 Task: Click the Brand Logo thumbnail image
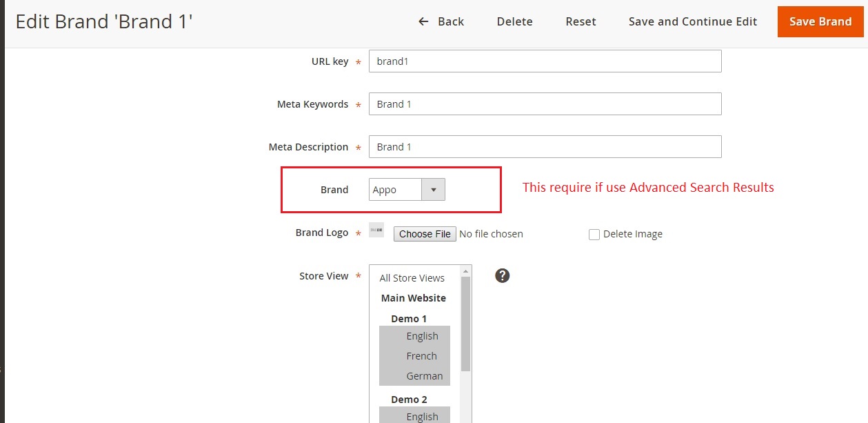click(x=376, y=230)
